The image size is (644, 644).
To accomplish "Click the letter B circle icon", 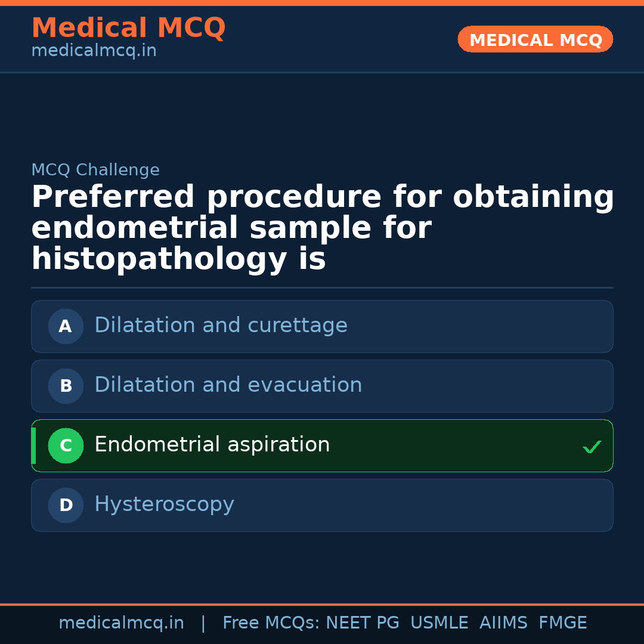I will pos(66,386).
